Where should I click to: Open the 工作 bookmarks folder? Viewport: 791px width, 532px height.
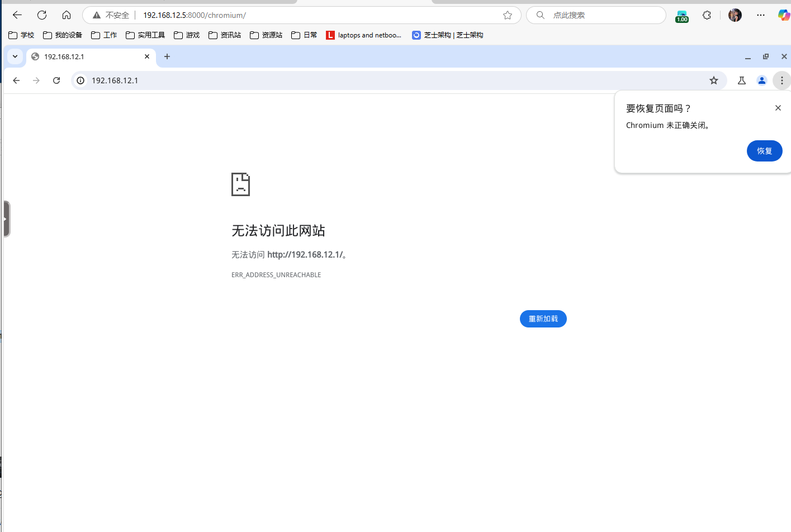tap(104, 35)
